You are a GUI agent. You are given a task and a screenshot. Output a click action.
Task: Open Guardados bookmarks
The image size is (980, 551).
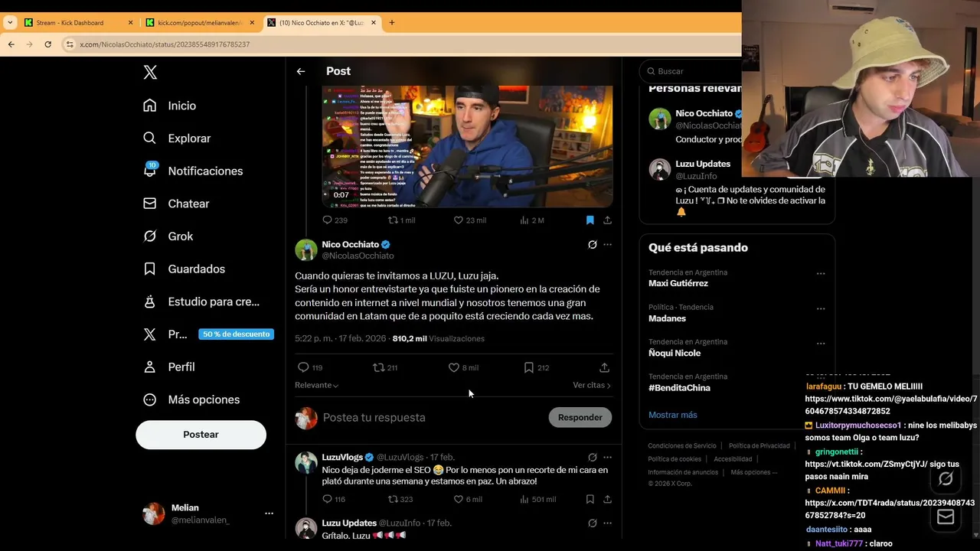(184, 269)
